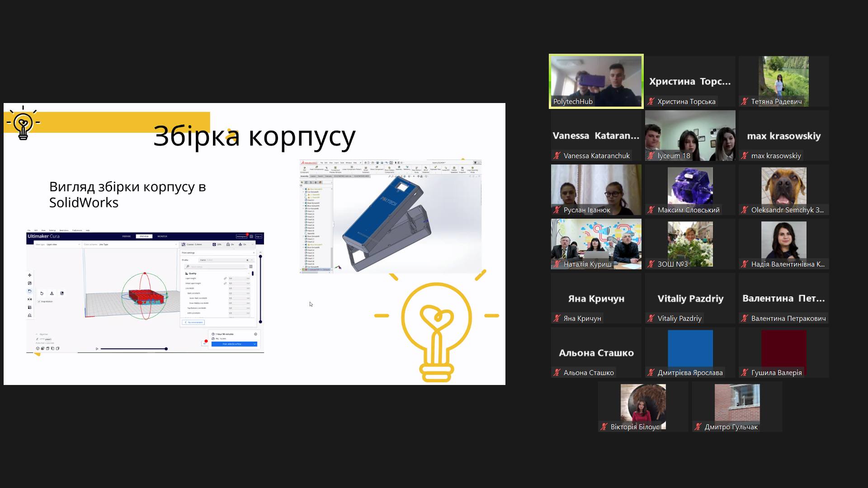Screen dimensions: 868x488
Task: Select the Scale tool in Cura sidebar
Action: [30, 283]
